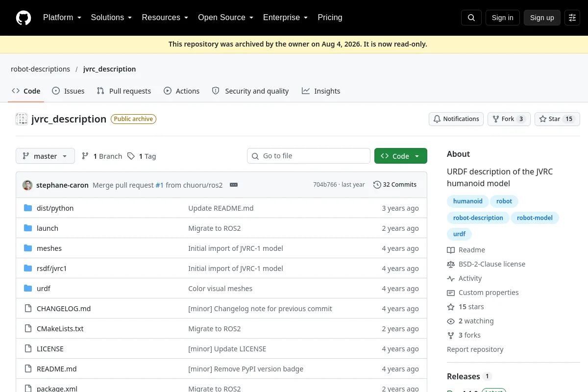
Task: Switch to the Actions tab
Action: tap(181, 91)
